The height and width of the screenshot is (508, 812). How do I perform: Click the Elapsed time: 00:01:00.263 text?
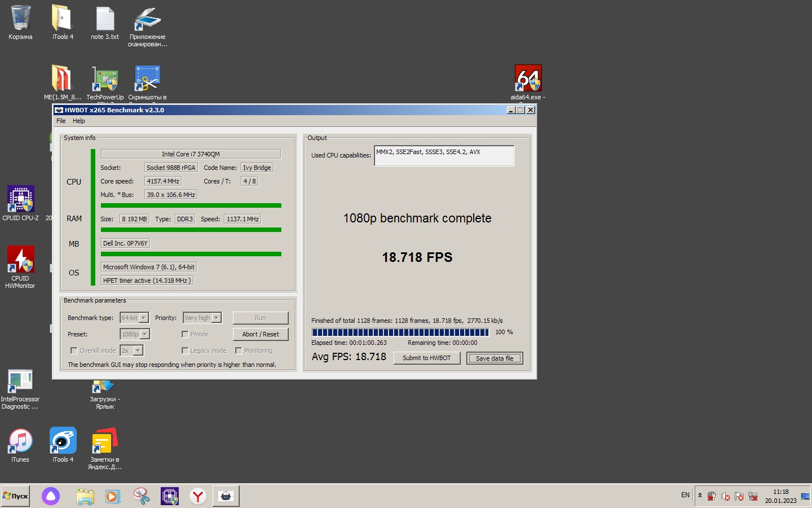click(349, 343)
